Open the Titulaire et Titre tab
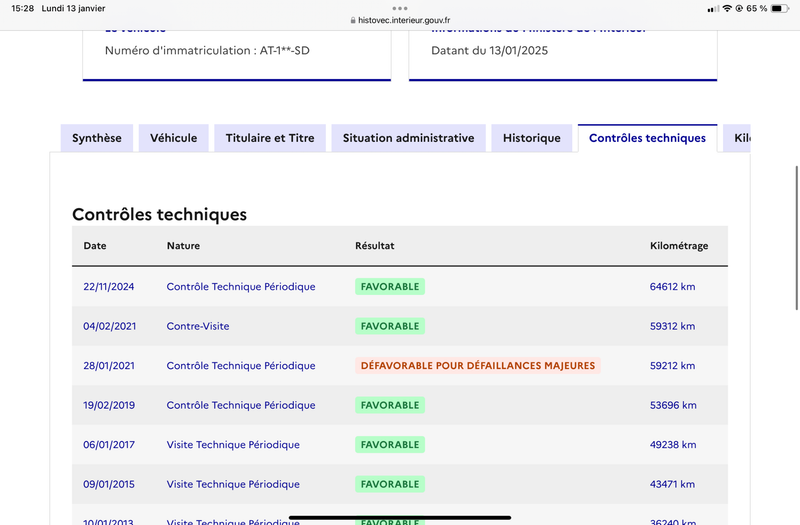Screen dimensions: 800x525 click(x=270, y=138)
